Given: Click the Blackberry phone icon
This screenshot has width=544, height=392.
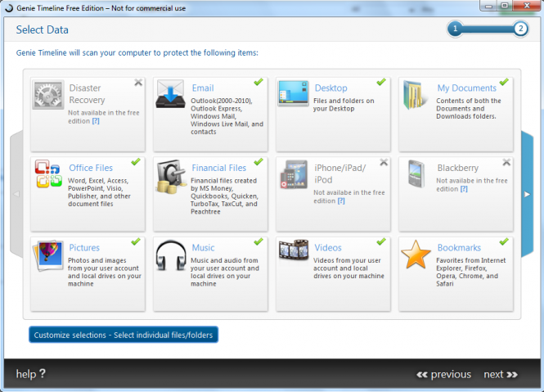Looking at the screenshot, I should pos(416,173).
